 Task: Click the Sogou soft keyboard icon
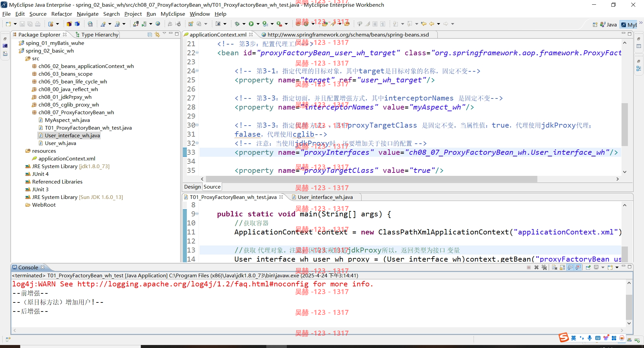pyautogui.click(x=598, y=338)
